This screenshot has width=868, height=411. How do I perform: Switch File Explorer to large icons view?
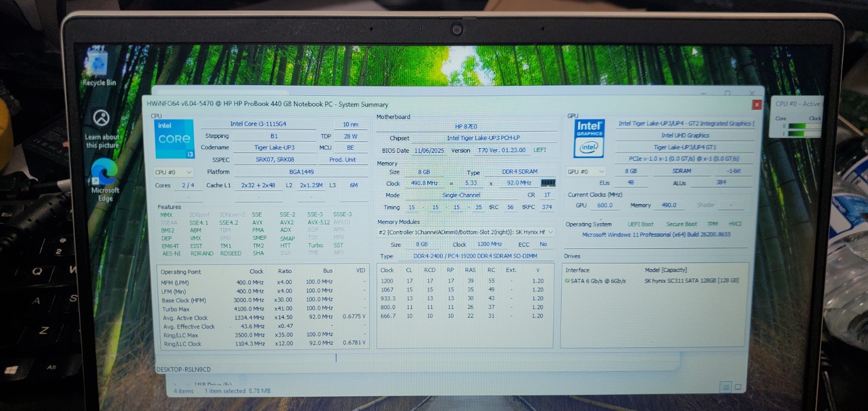737,387
